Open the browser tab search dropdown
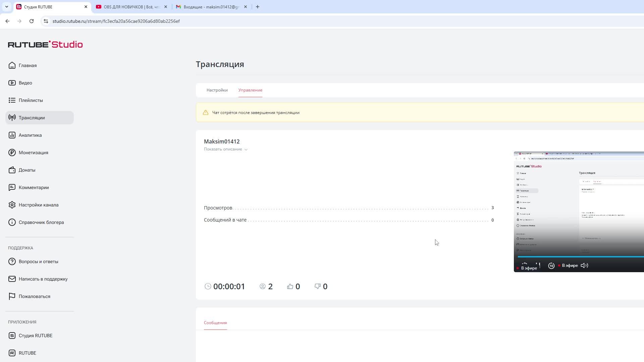The width and height of the screenshot is (644, 362). pyautogui.click(x=6, y=7)
